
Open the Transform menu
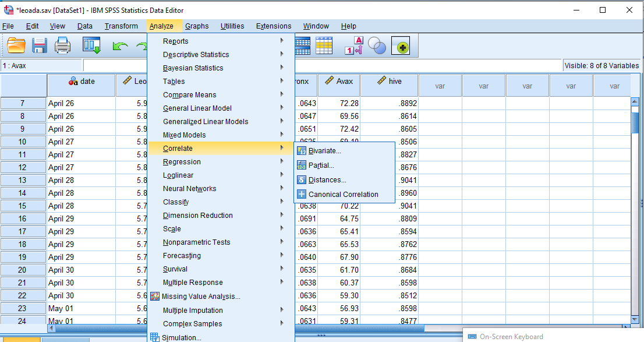click(121, 26)
